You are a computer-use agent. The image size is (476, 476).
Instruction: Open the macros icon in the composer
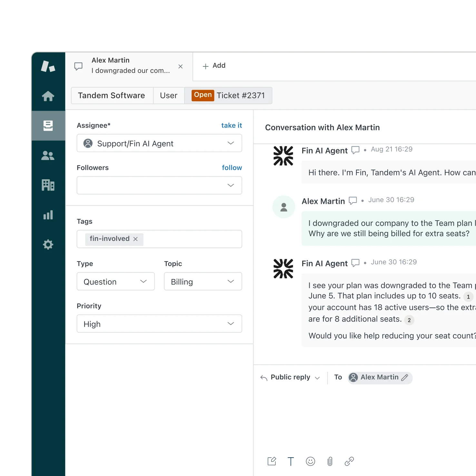pyautogui.click(x=272, y=461)
